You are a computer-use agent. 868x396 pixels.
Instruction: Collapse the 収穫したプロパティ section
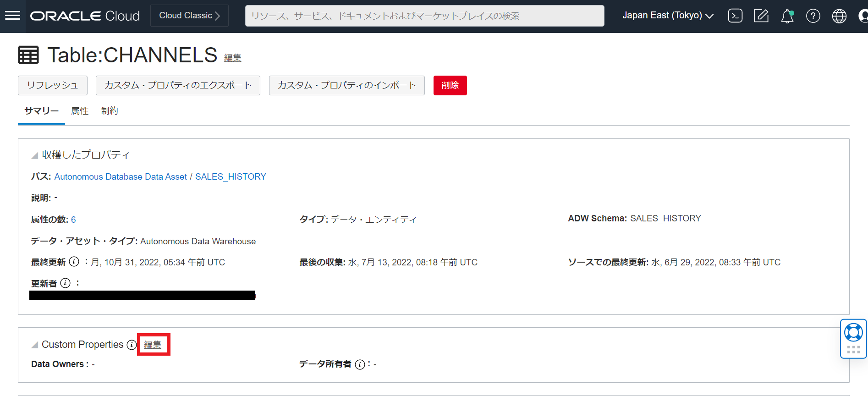coord(35,155)
